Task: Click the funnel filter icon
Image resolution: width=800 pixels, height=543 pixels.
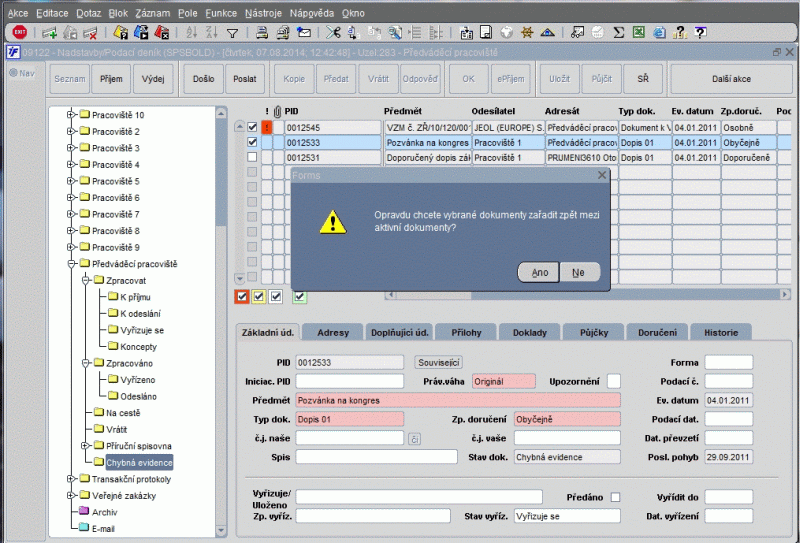Action: pyautogui.click(x=232, y=34)
